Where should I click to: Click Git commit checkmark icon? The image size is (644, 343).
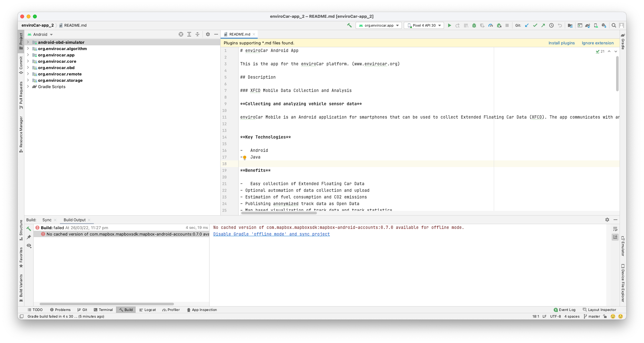[x=535, y=25]
